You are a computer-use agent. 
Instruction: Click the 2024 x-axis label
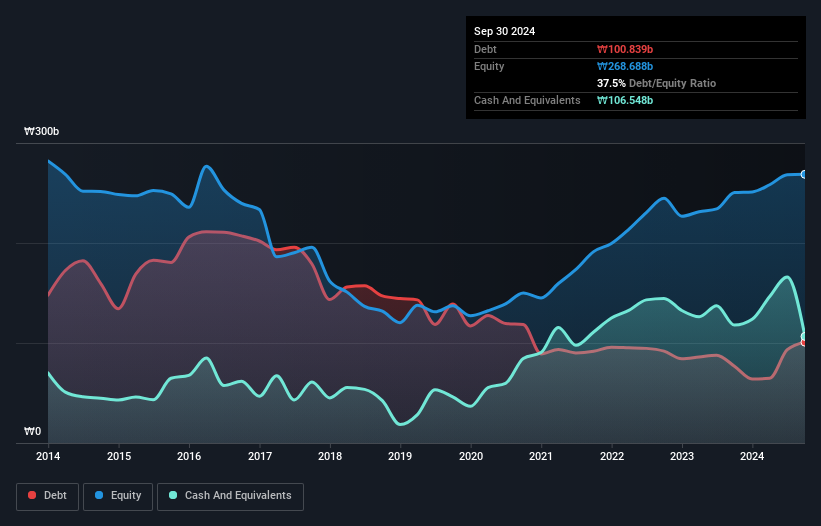coord(752,456)
